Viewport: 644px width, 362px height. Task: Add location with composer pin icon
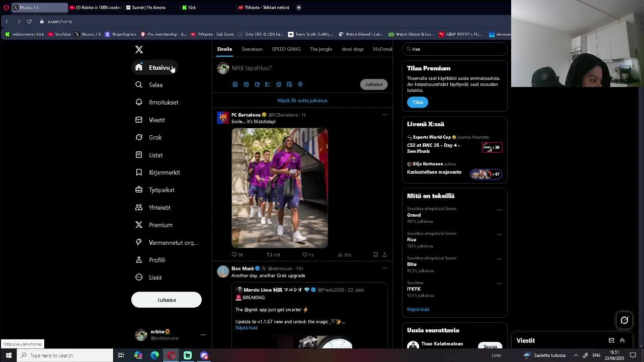[x=300, y=84]
